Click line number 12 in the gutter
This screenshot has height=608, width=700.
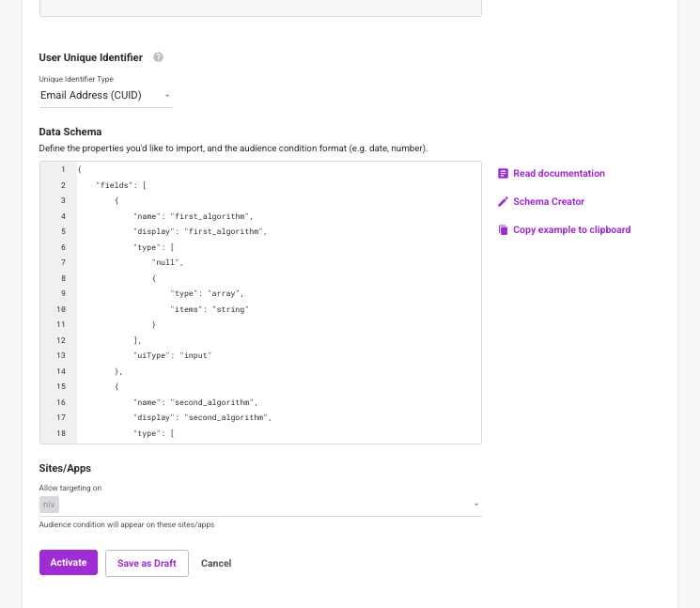coord(61,340)
